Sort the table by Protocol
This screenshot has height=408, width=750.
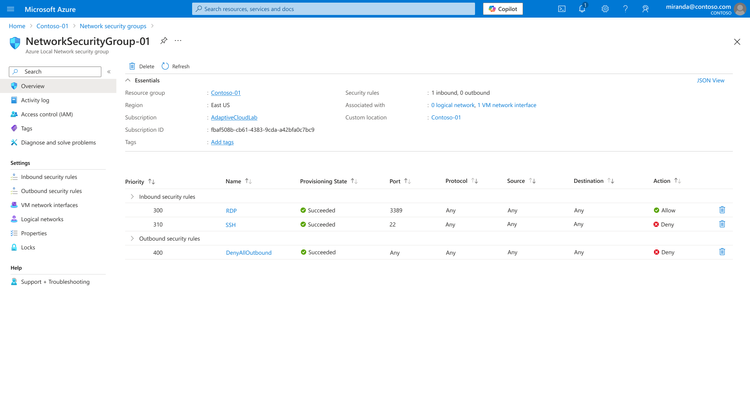(x=461, y=181)
